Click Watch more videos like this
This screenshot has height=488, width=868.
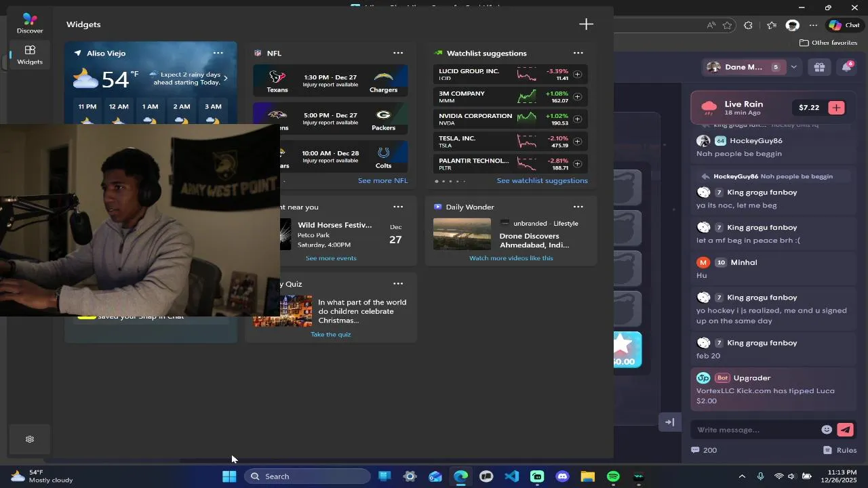511,258
